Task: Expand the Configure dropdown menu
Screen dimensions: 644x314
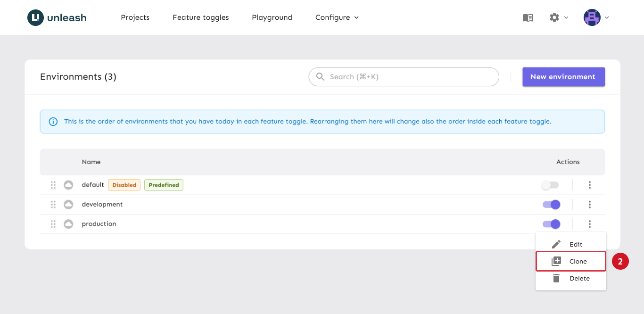Action: click(337, 17)
